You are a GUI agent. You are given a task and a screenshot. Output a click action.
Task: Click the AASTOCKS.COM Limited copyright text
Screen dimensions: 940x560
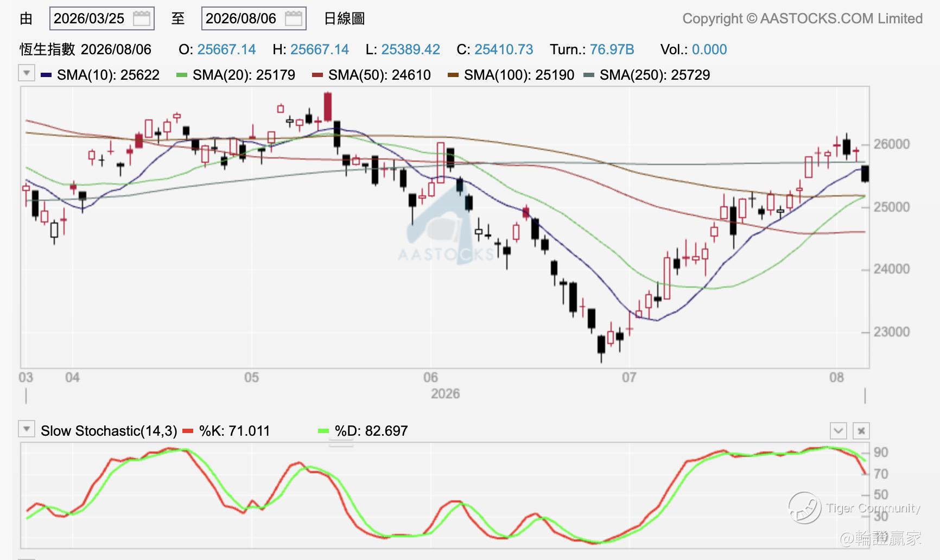point(803,18)
